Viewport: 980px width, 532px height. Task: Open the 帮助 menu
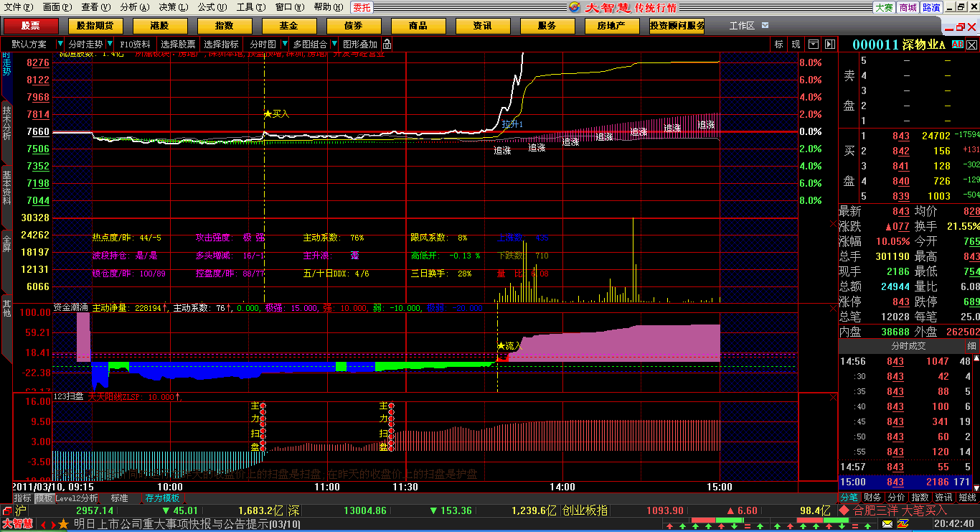pos(328,7)
